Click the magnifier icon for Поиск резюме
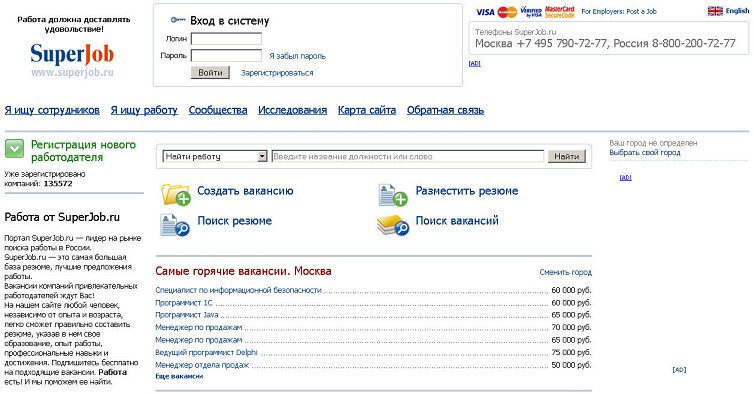This screenshot has width=754, height=394. tap(175, 225)
